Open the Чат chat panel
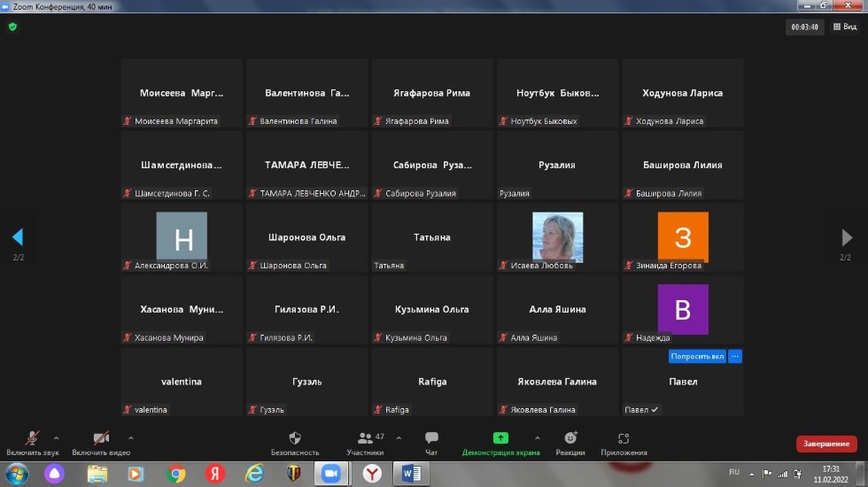 pos(431,438)
